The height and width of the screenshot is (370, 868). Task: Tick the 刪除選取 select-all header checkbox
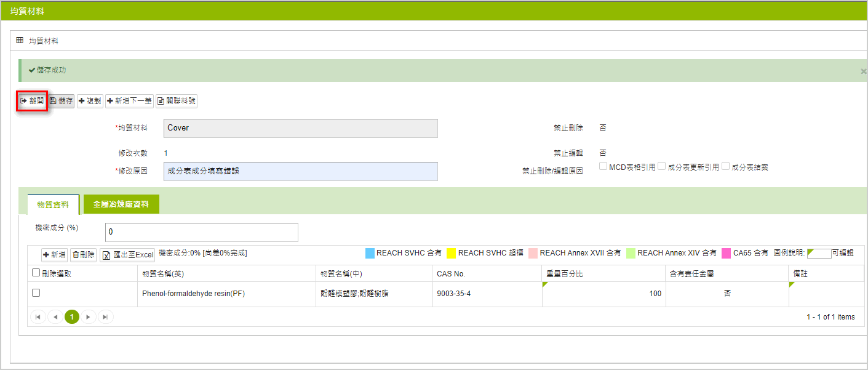pos(36,273)
